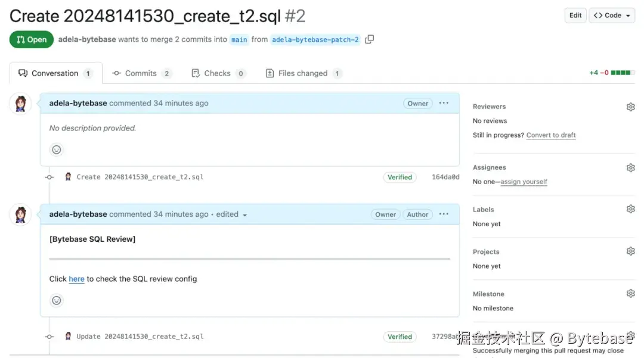644x358 pixels.
Task: Open commit hash 164da0d
Action: click(x=445, y=177)
